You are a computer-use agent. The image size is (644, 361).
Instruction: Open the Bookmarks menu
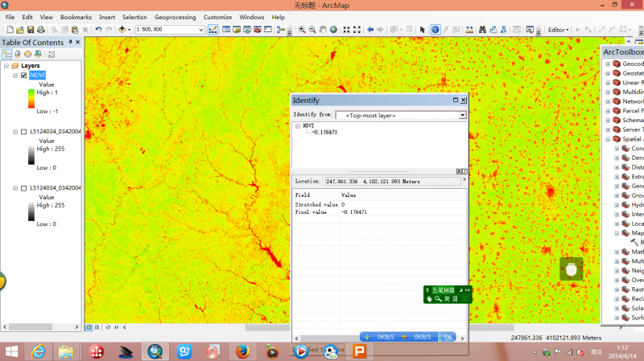76,17
